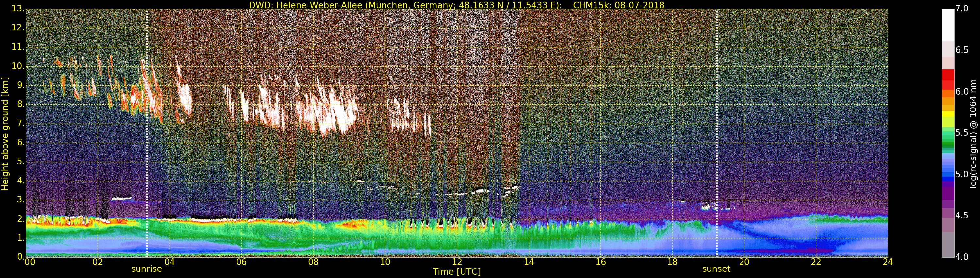Click the 5 tick on the height axis
Image resolution: width=980 pixels, height=278 pixels.
(21, 162)
